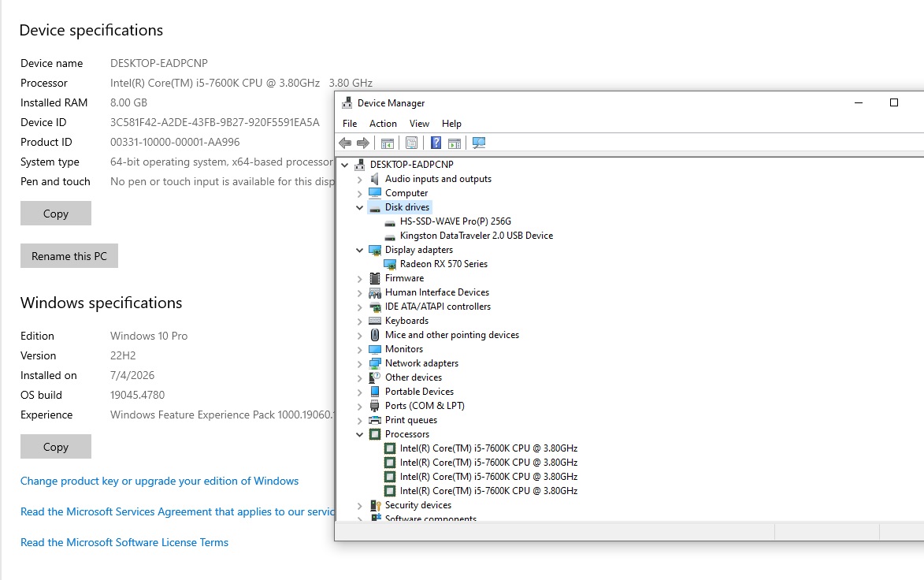924x580 pixels.
Task: Copy device specifications with Copy button
Action: [56, 214]
